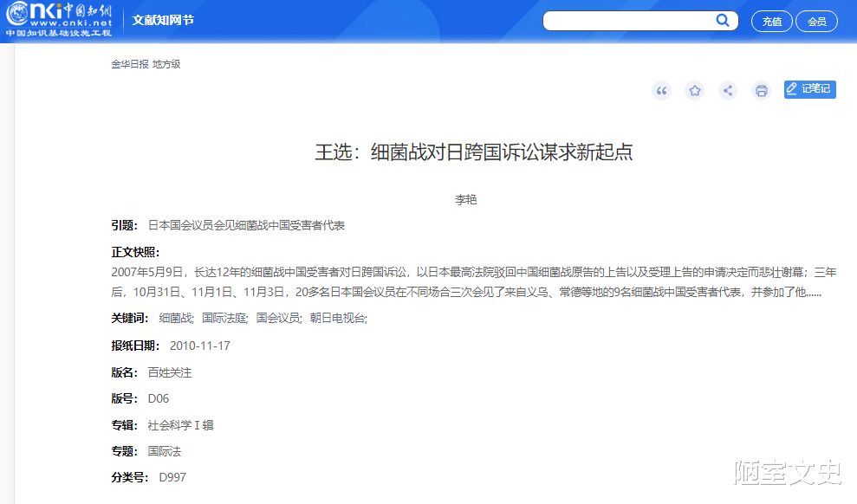The width and height of the screenshot is (857, 504).
Task: Open keyword 细菌战
Action: tap(176, 319)
